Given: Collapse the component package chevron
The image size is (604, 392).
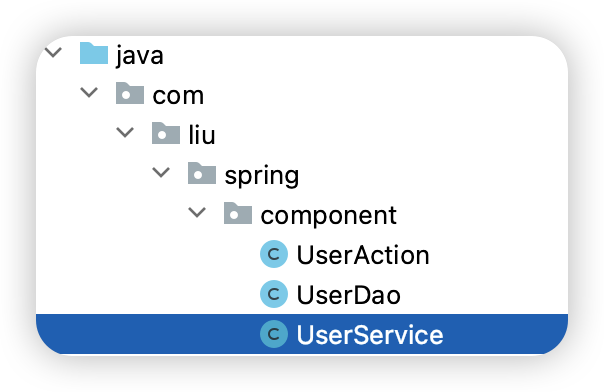Looking at the screenshot, I should click(197, 212).
